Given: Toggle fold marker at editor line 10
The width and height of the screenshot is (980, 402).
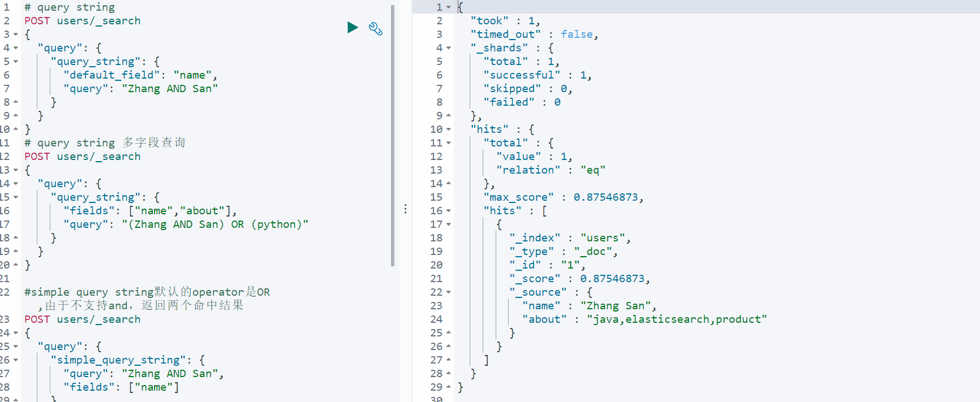Looking at the screenshot, I should pyautogui.click(x=16, y=129).
